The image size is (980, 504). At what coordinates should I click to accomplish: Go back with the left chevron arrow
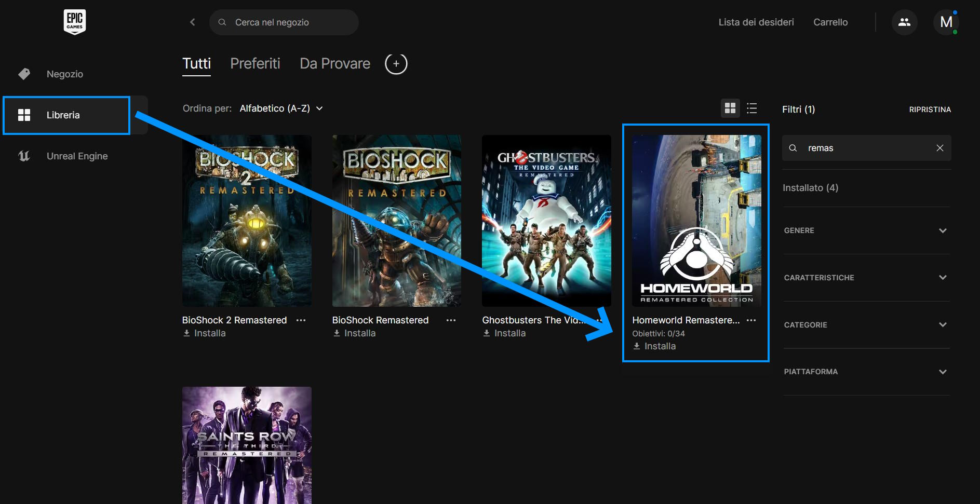pos(193,22)
